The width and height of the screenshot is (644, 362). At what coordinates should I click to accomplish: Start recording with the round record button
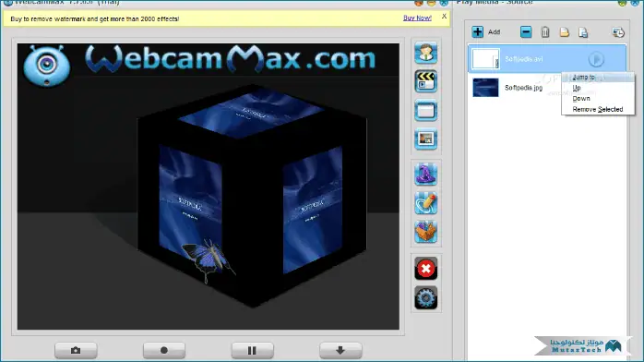click(x=164, y=350)
